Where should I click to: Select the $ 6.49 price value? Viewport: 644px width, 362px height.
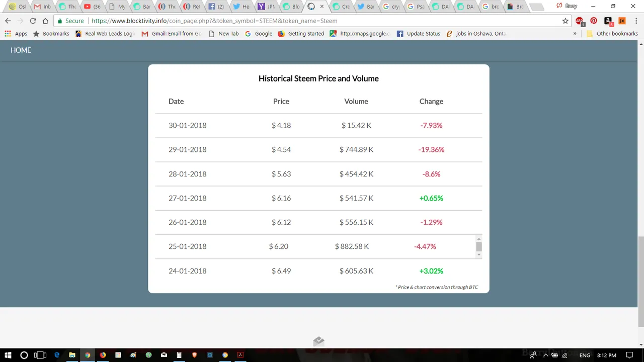coord(281,270)
